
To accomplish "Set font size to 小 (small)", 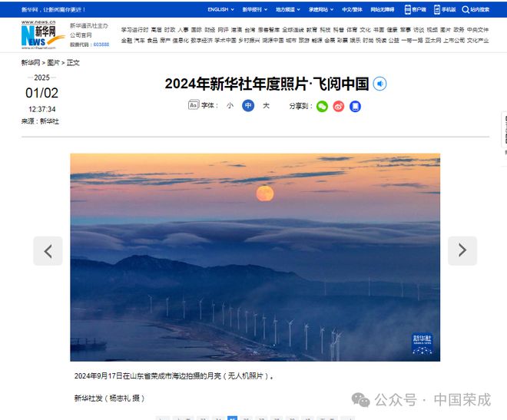I will click(230, 105).
